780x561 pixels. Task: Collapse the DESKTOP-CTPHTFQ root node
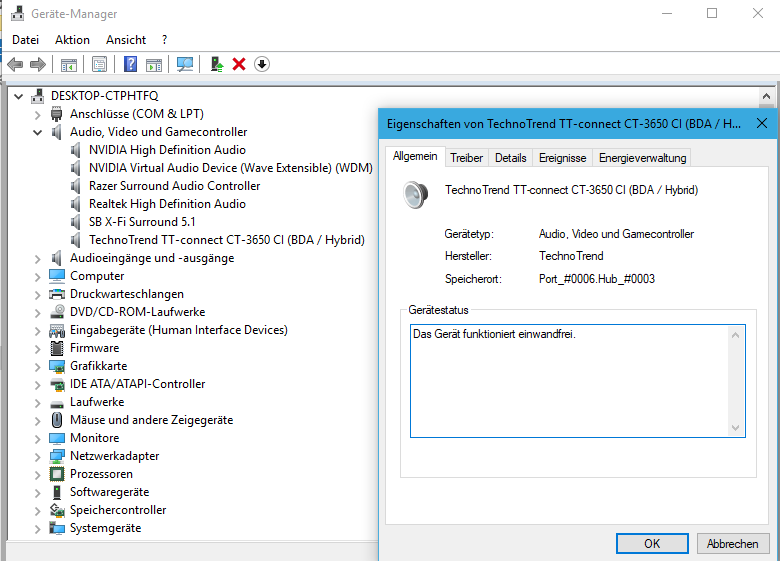tap(18, 96)
